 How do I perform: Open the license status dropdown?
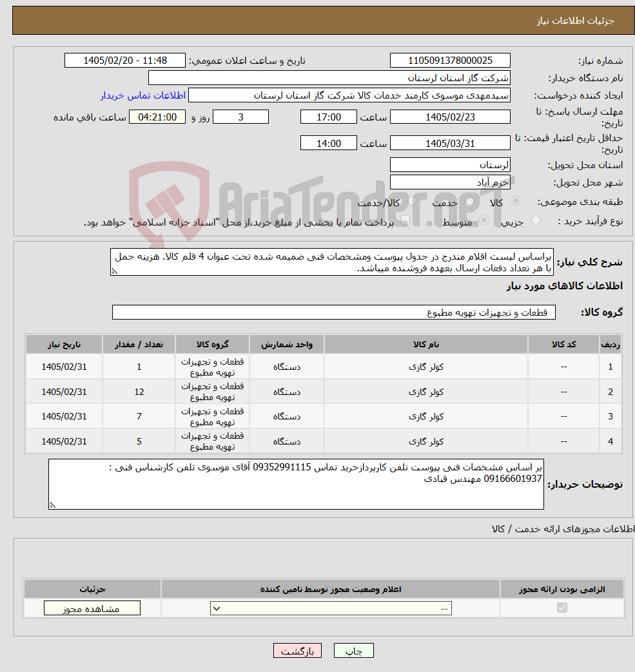(x=331, y=608)
